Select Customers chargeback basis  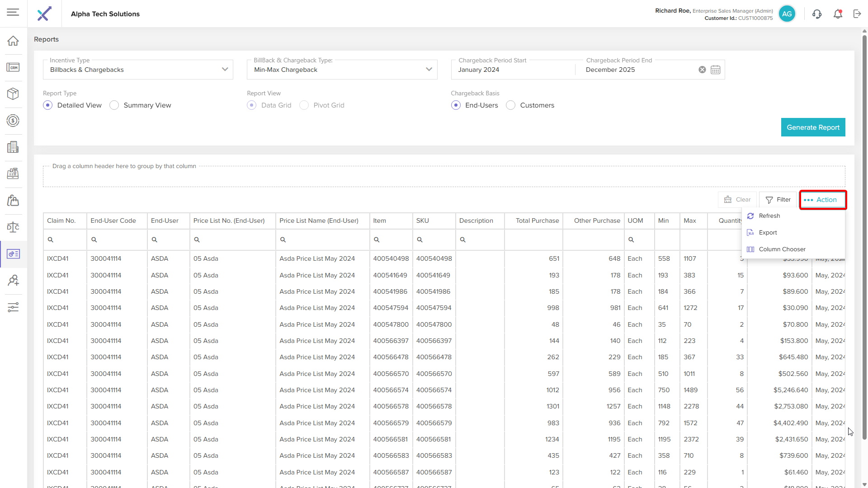coord(511,105)
